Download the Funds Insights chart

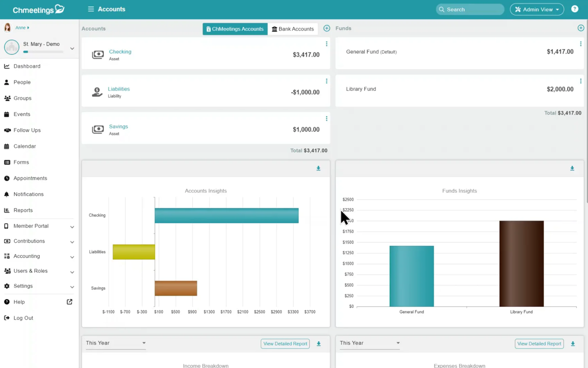[572, 168]
